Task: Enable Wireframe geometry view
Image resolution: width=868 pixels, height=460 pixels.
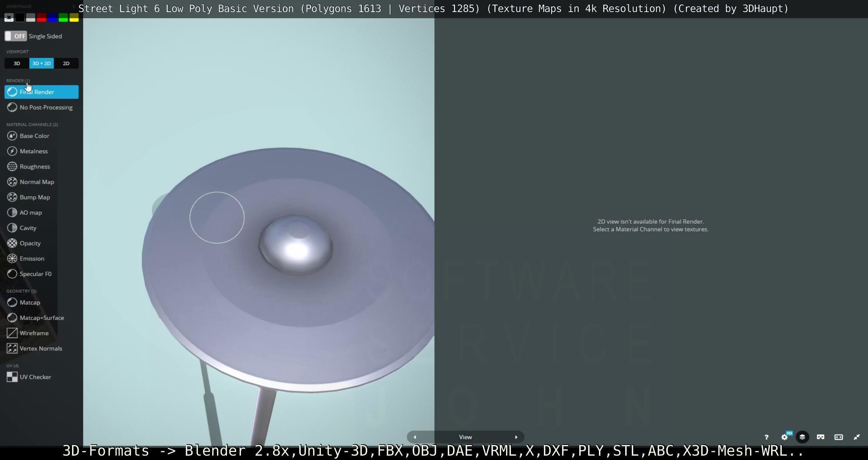Action: tap(42, 333)
